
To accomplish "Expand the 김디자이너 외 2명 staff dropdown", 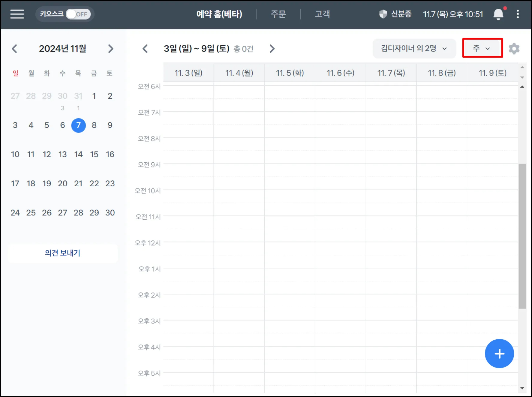I will click(414, 49).
